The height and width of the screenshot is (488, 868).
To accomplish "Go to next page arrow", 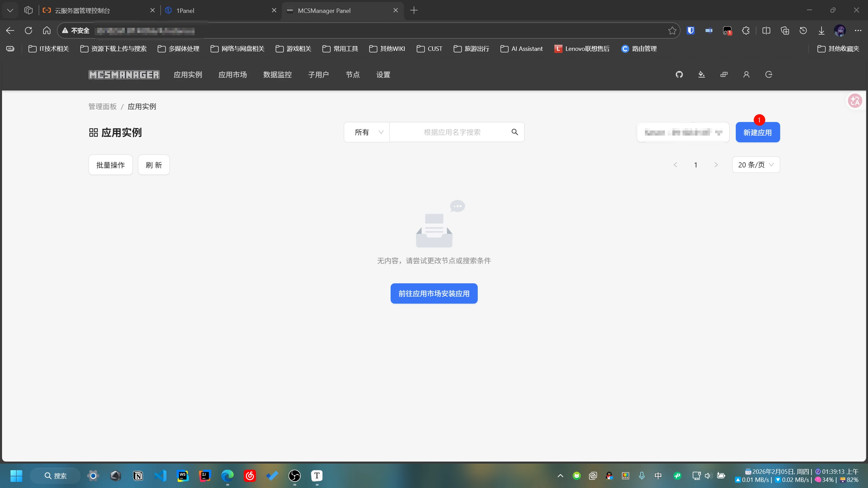I will (x=716, y=165).
